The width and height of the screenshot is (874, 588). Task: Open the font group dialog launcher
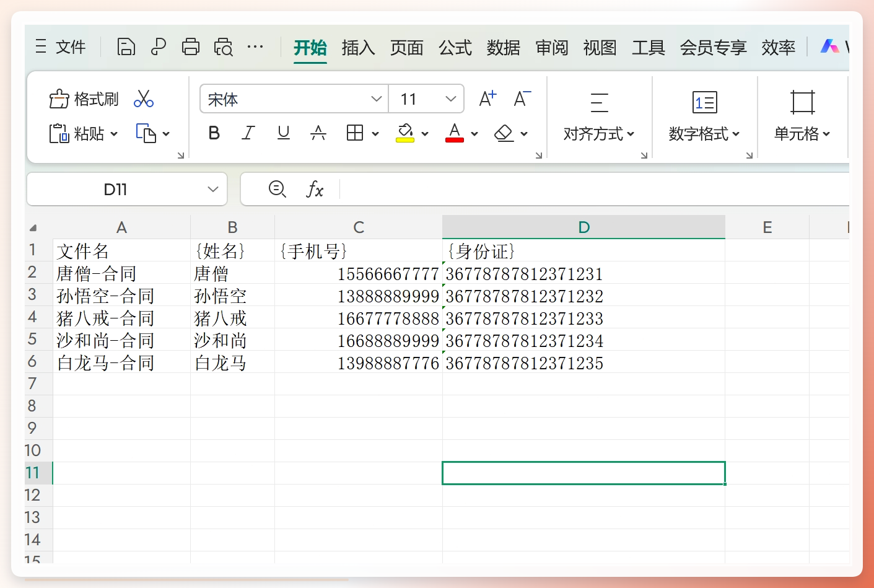pyautogui.click(x=539, y=156)
